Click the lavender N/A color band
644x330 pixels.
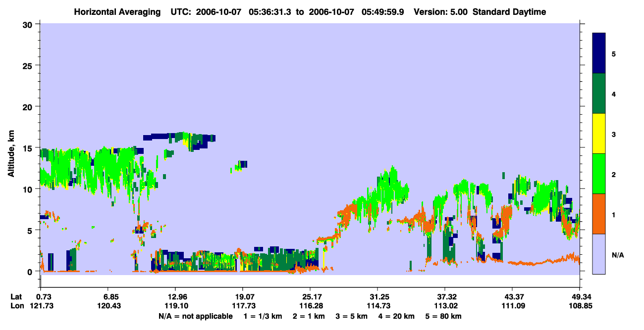(599, 253)
